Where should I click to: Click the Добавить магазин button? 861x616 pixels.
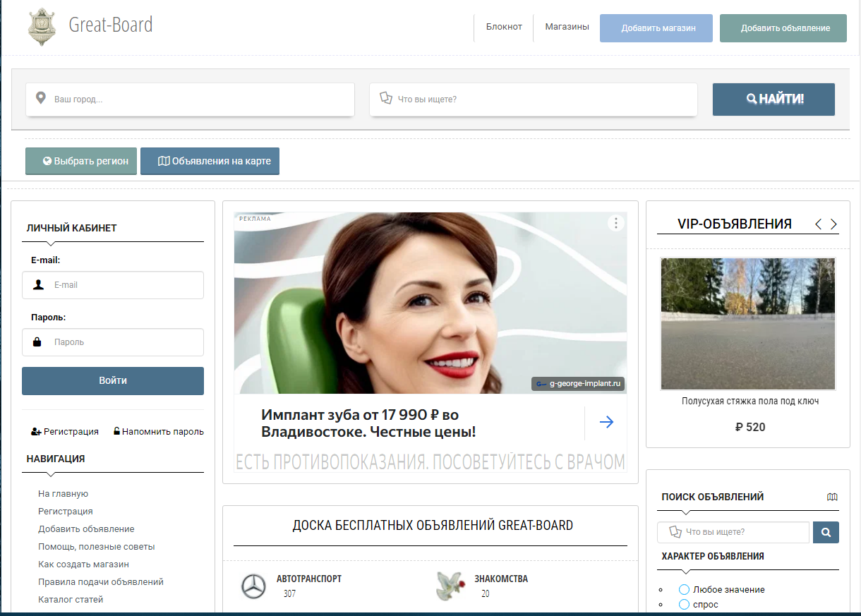coord(656,28)
